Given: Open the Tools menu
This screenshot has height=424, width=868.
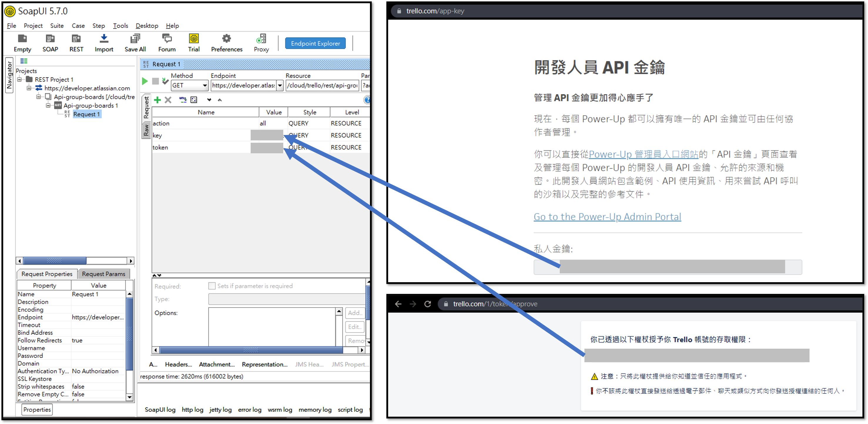Looking at the screenshot, I should (120, 26).
